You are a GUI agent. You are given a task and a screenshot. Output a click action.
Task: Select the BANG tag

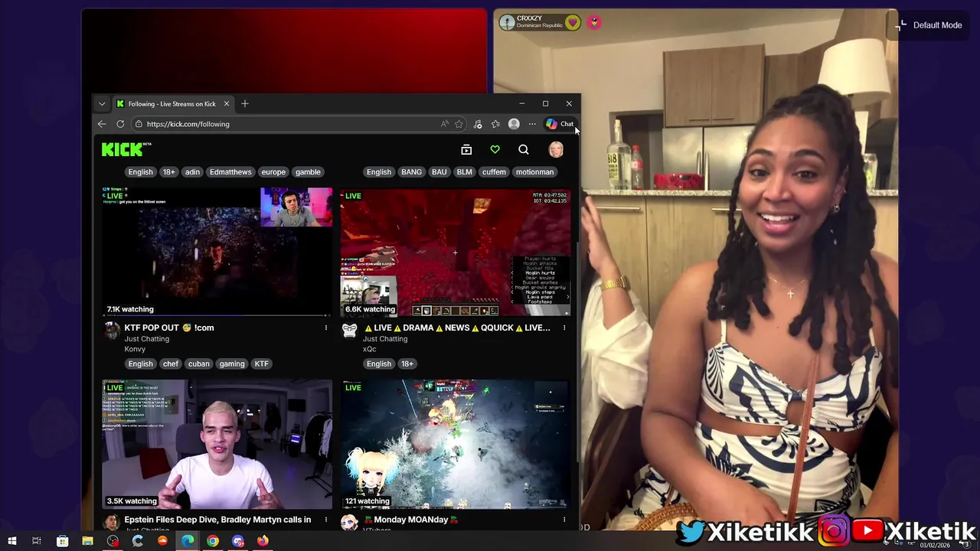[x=411, y=172]
